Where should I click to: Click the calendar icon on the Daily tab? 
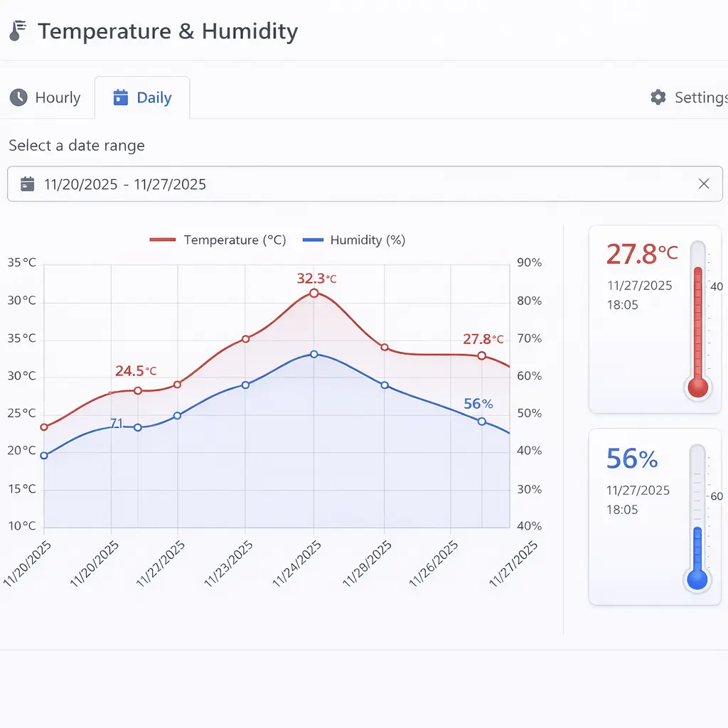click(x=121, y=97)
